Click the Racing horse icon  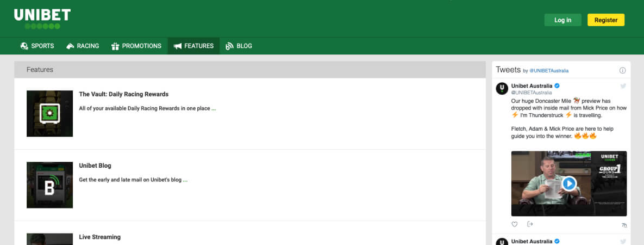tap(70, 46)
